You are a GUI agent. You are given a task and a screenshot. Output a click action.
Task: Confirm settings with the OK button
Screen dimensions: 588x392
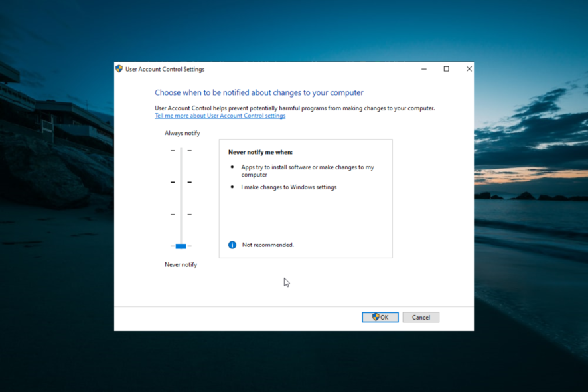coord(380,318)
